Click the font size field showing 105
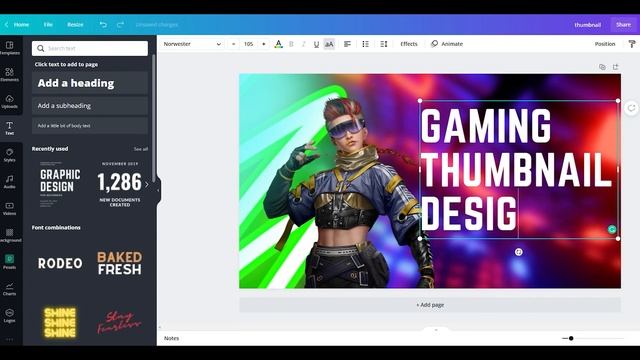 [x=249, y=44]
